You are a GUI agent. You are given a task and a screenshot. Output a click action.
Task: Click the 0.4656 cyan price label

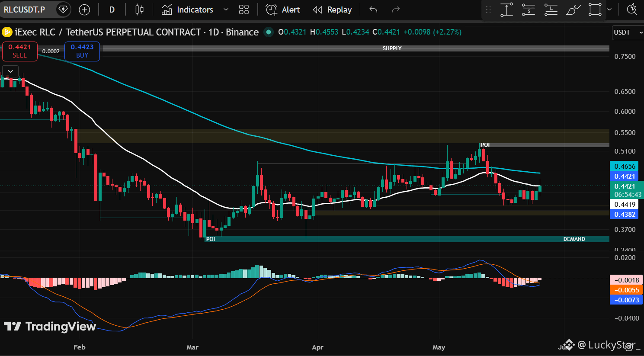[x=625, y=166]
